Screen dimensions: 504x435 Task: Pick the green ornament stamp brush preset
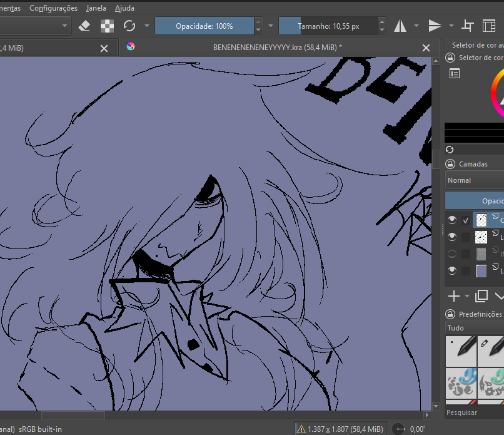pyautogui.click(x=491, y=382)
